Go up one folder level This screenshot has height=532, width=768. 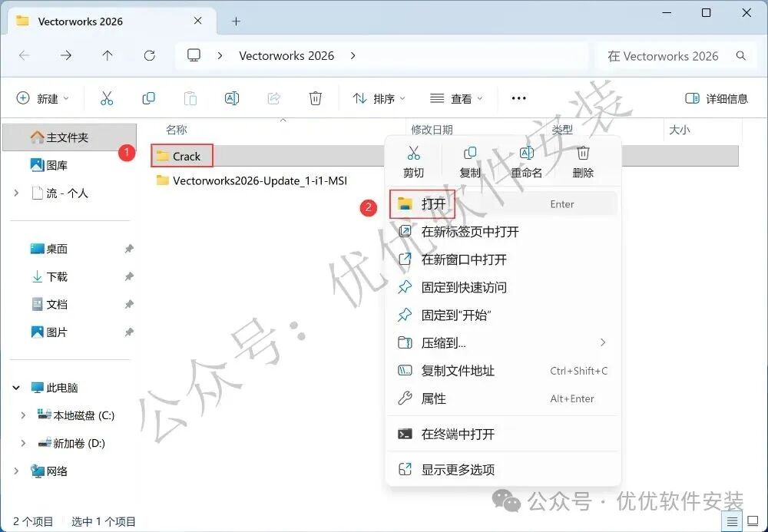coord(108,56)
